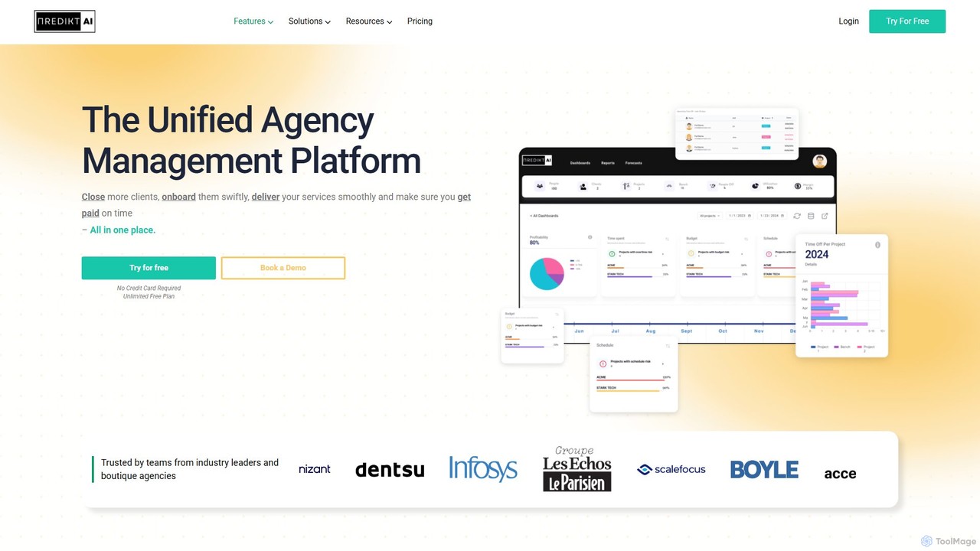980x551 pixels.
Task: Click the Project 1 legend swatch in the chart
Action: click(x=814, y=347)
